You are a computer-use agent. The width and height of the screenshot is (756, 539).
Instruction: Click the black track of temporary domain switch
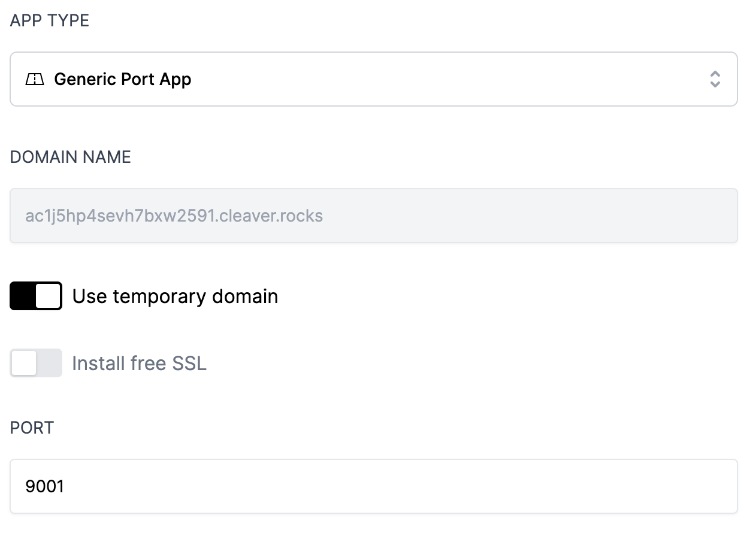(x=22, y=296)
